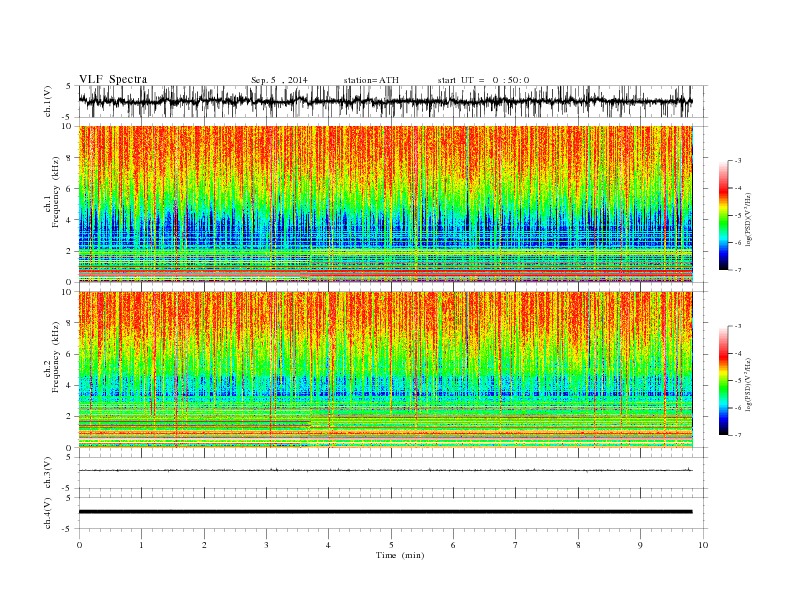The width and height of the screenshot is (792, 612).
Task: Click the "8" kHz tick of ch.1 spectrogram
Action: click(70, 158)
